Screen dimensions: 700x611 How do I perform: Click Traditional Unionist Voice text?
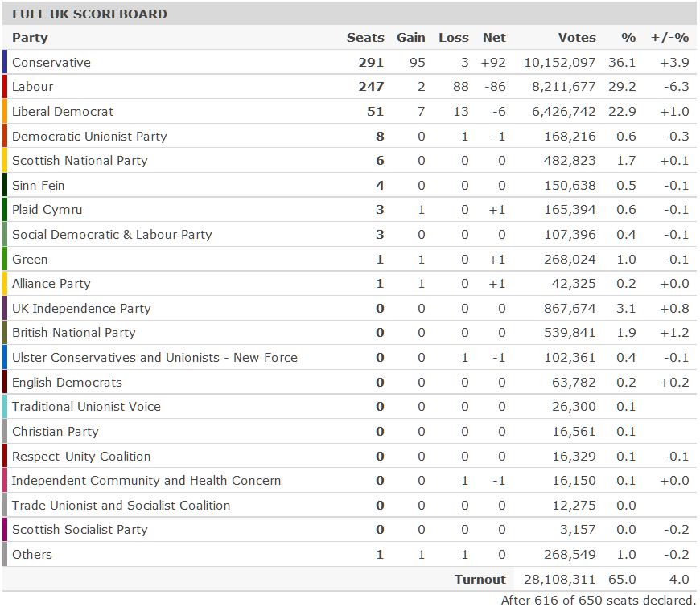(86, 407)
